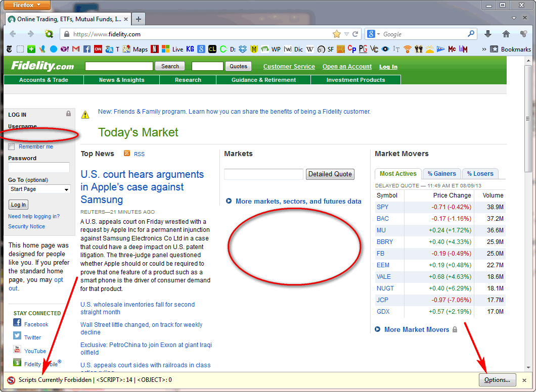The image size is (536, 392).
Task: Open the CNN bookmark icon
Action: (x=98, y=49)
